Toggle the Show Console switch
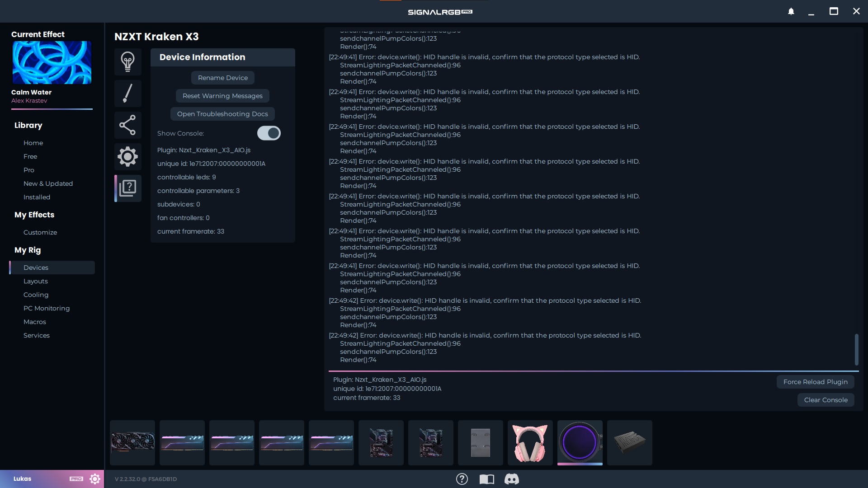 (x=269, y=133)
